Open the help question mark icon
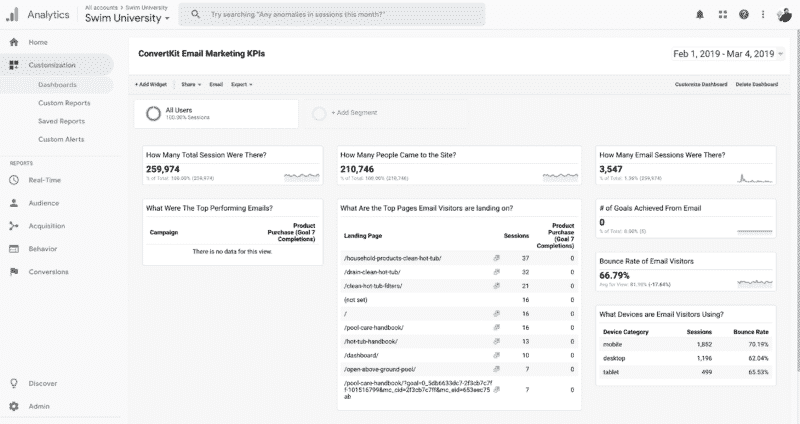 (x=744, y=15)
